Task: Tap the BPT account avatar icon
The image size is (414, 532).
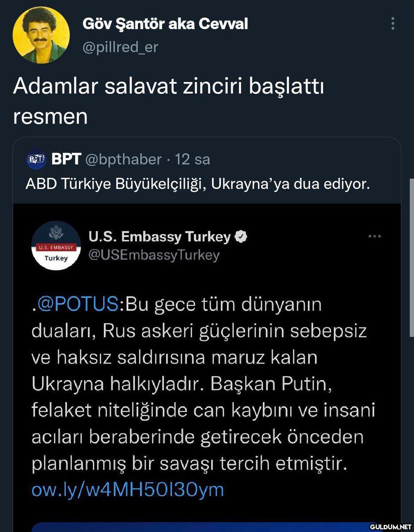Action: (36, 159)
